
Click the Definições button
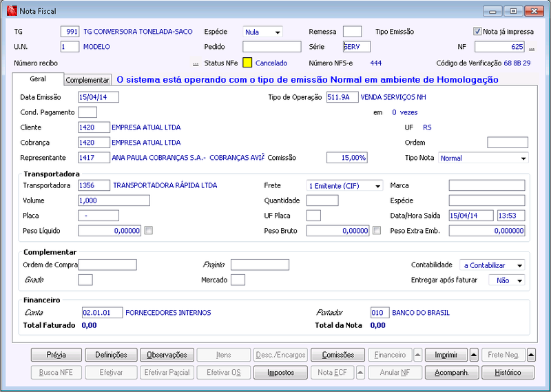(111, 355)
